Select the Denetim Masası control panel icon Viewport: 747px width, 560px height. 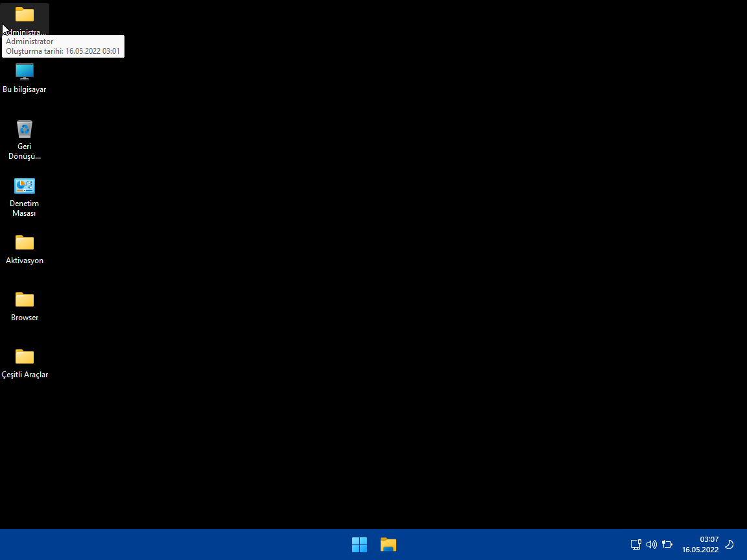(25, 186)
